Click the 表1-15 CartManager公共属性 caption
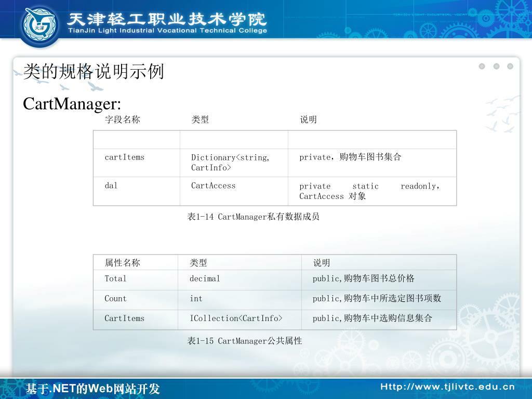Viewport: 532px width, 399px height. (x=244, y=341)
